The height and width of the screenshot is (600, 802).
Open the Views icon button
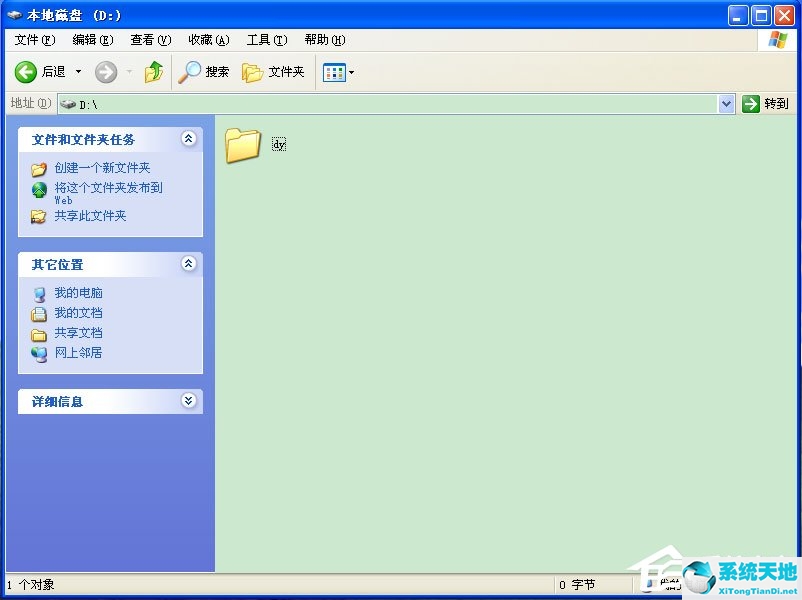point(334,73)
